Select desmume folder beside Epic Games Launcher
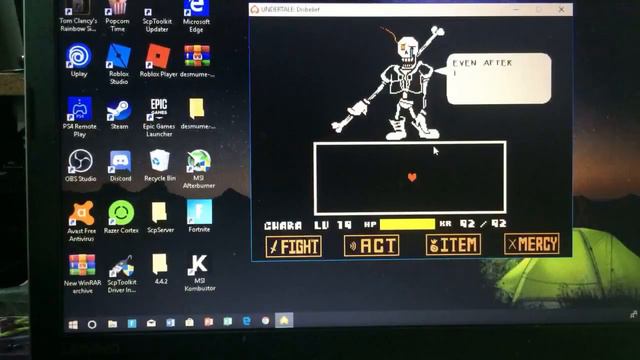This screenshot has width=640, height=360. tap(198, 113)
